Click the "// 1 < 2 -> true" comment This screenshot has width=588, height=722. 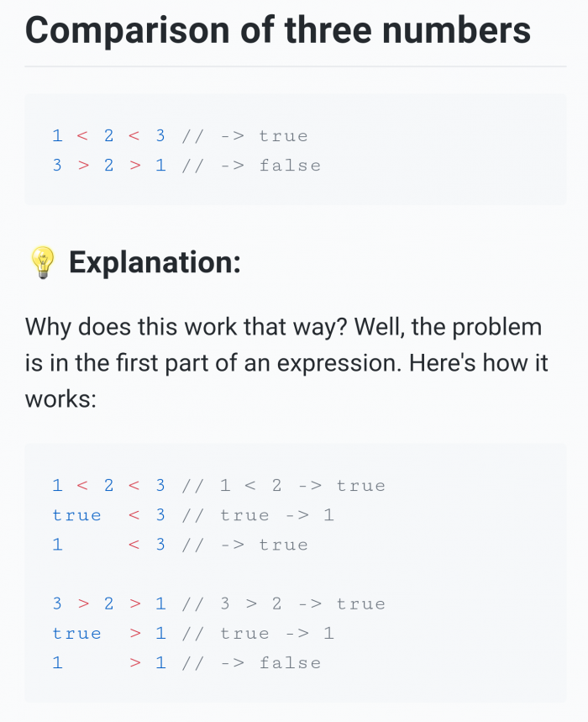(283, 485)
